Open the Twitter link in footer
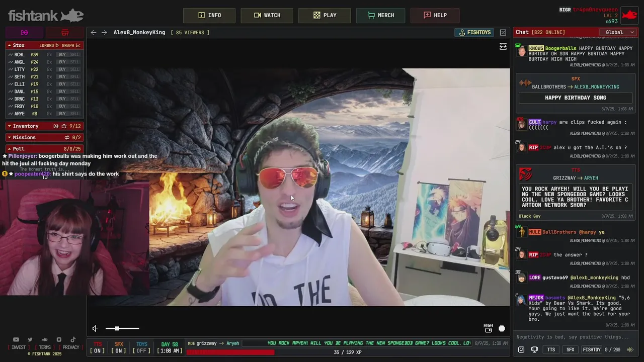Screen dimensions: 644x362 coord(30,340)
